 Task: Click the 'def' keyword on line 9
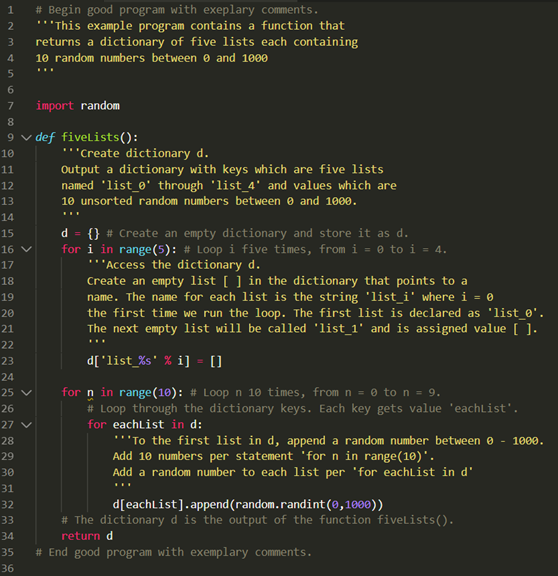[x=45, y=137]
